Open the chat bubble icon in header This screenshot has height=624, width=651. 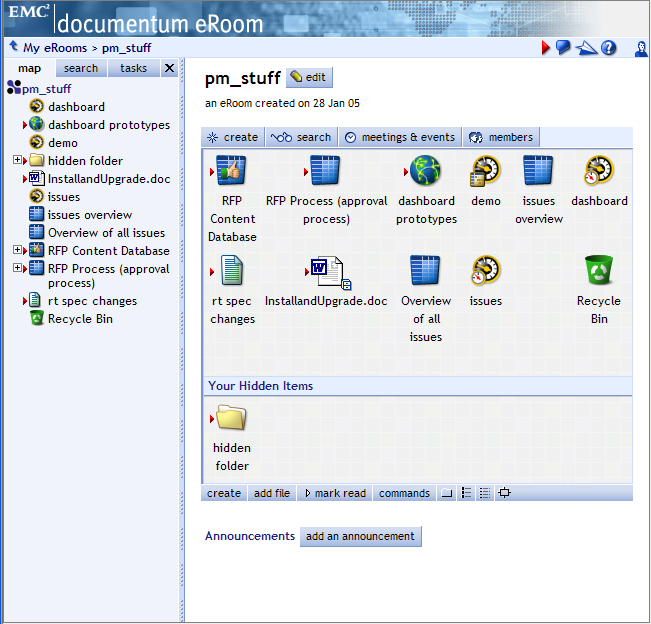point(564,47)
